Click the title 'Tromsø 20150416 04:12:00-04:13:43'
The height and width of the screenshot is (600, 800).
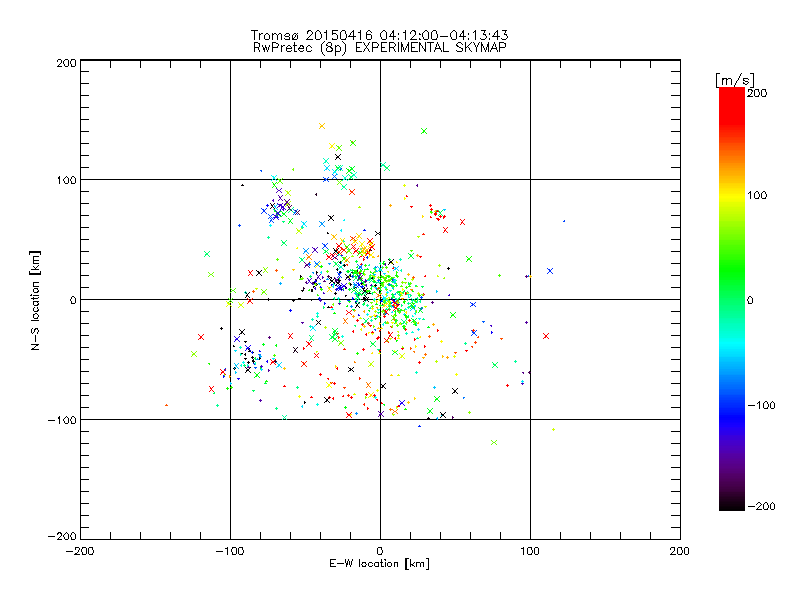379,35
